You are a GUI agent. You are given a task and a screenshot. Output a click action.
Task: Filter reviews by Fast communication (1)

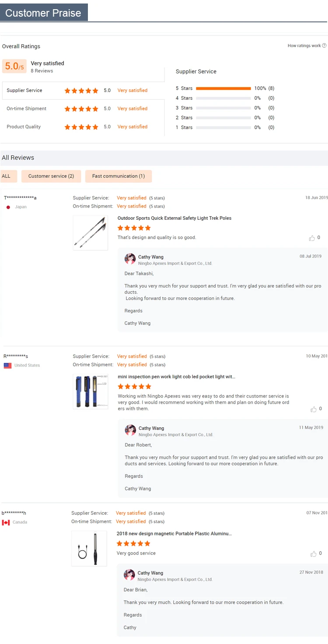[118, 176]
